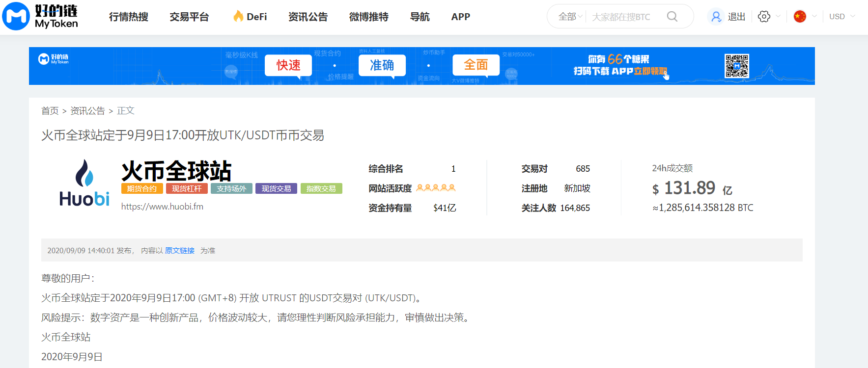Click the 退出 logout link
Screen dimensions: 868x368
[x=736, y=17]
